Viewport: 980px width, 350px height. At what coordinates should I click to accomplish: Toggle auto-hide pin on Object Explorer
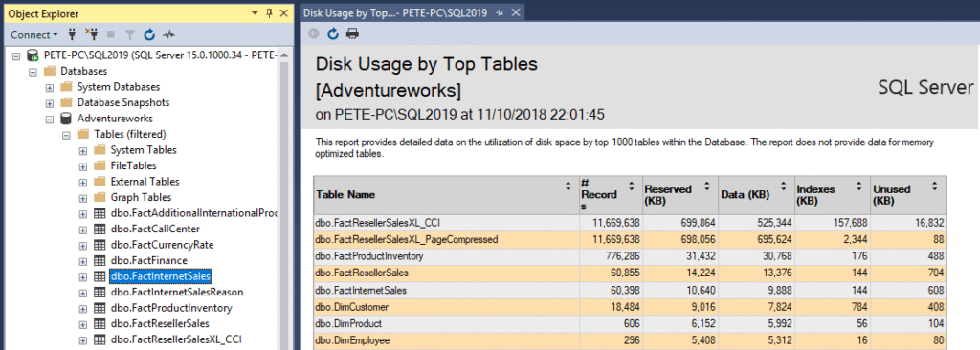pyautogui.click(x=269, y=12)
